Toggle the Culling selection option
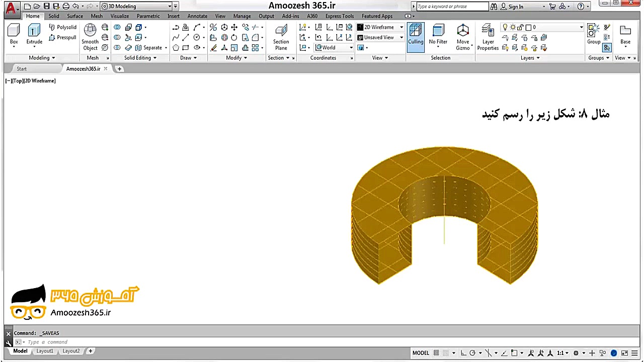644x362 pixels. [416, 36]
